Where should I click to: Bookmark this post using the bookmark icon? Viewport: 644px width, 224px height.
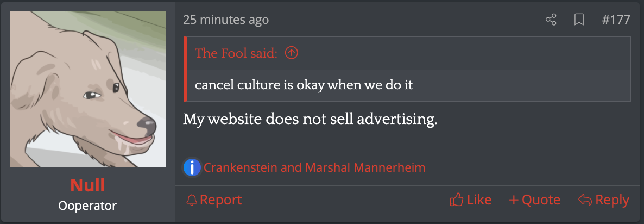tap(579, 20)
